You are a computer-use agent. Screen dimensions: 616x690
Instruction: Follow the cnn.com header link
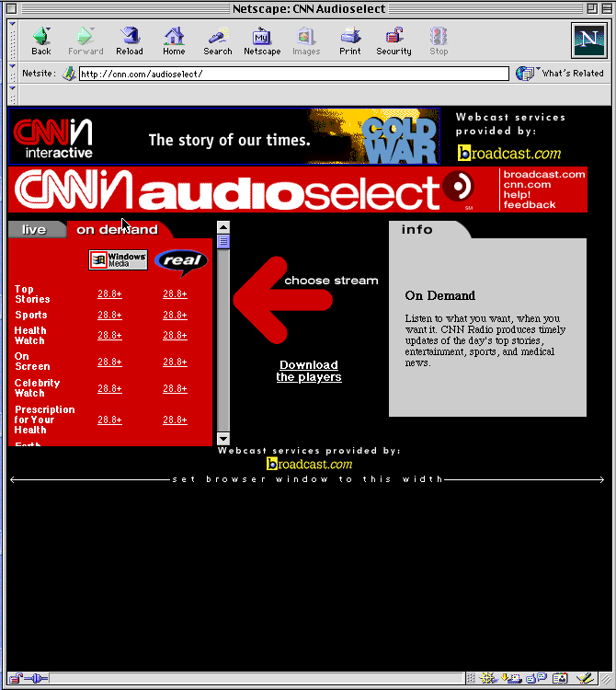coord(527,185)
